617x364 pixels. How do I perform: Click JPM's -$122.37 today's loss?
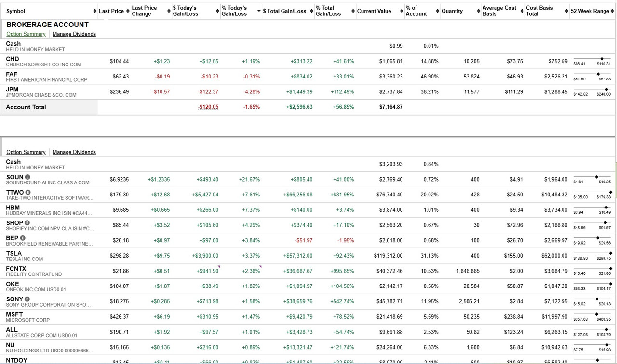(x=208, y=91)
